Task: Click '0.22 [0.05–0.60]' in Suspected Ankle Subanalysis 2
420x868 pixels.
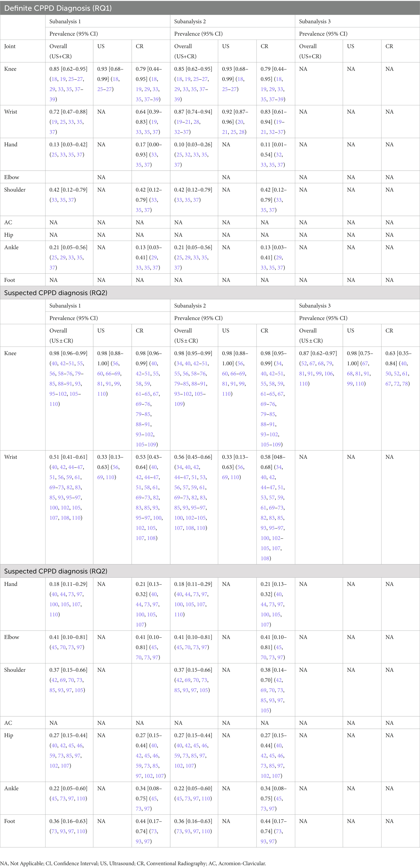Action: (193, 788)
